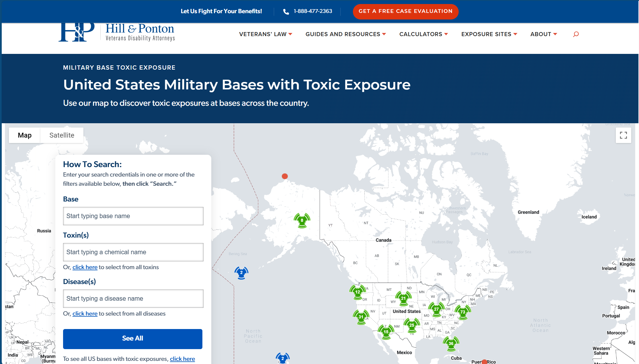This screenshot has height=364, width=639.
Task: Select the Map view type
Action: [25, 135]
